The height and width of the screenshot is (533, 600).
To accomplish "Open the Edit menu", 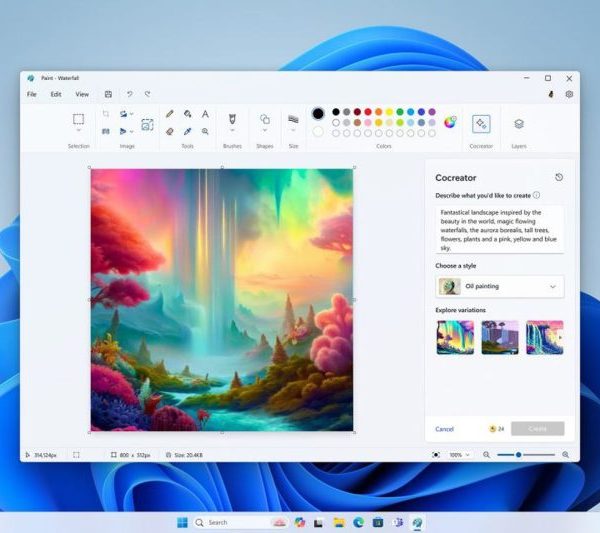I will 56,94.
